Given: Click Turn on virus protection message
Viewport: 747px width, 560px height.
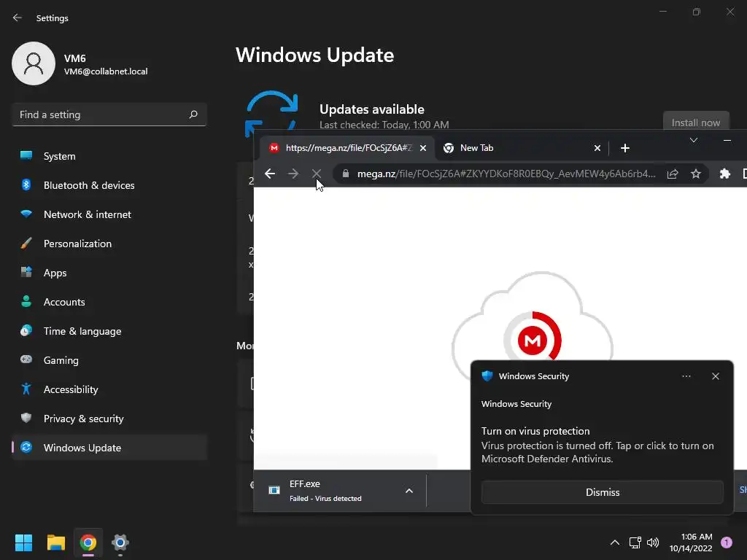Looking at the screenshot, I should pyautogui.click(x=597, y=445).
